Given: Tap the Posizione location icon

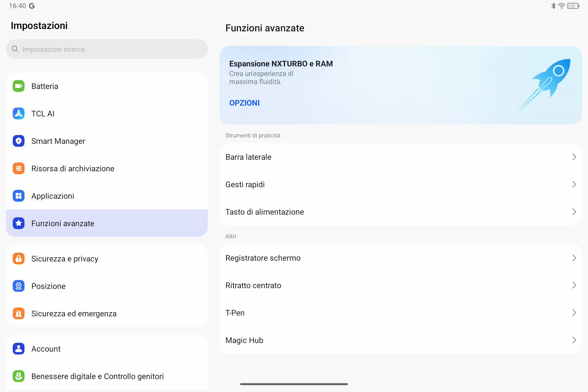Looking at the screenshot, I should (19, 286).
